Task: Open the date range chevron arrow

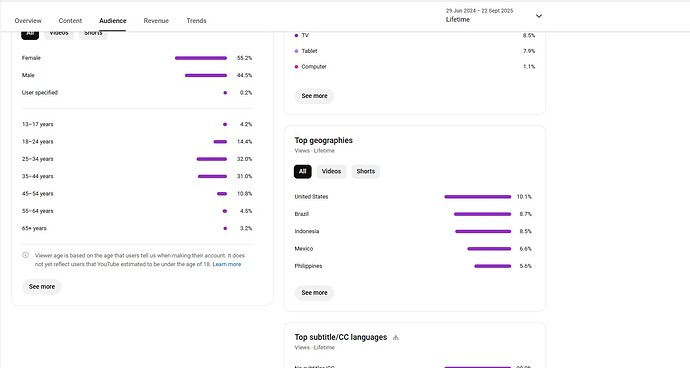Action: coord(539,16)
